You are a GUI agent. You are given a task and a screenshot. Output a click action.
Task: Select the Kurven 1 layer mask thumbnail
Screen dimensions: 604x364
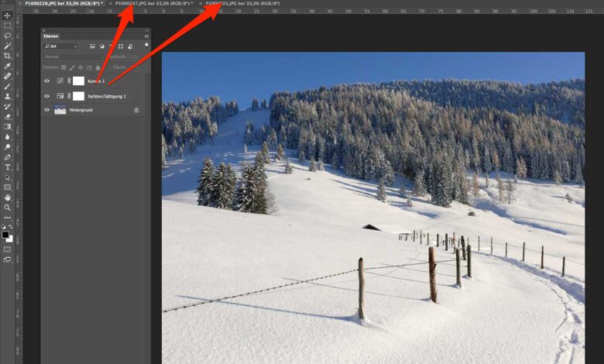pos(78,81)
